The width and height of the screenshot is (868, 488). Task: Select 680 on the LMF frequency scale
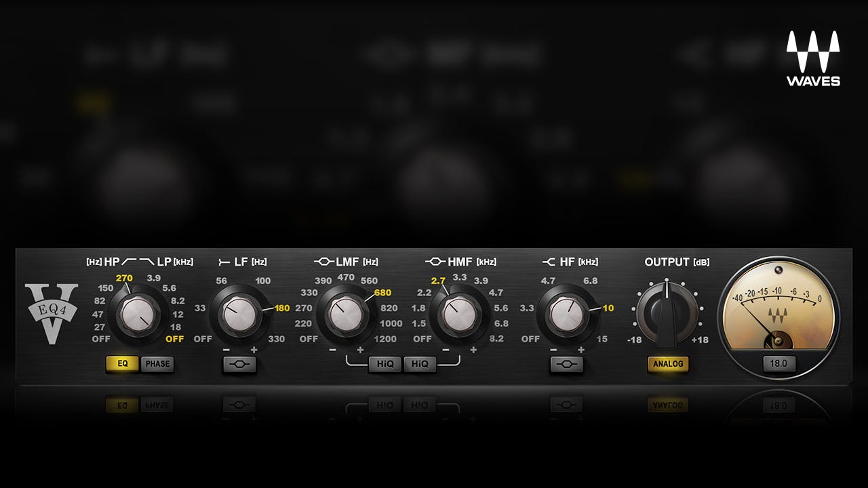point(382,293)
